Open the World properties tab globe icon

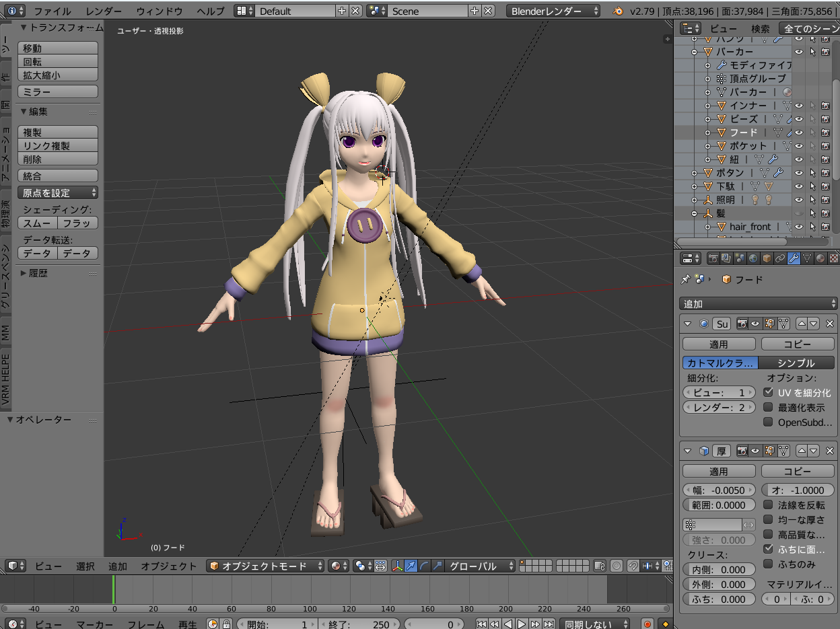point(753,258)
